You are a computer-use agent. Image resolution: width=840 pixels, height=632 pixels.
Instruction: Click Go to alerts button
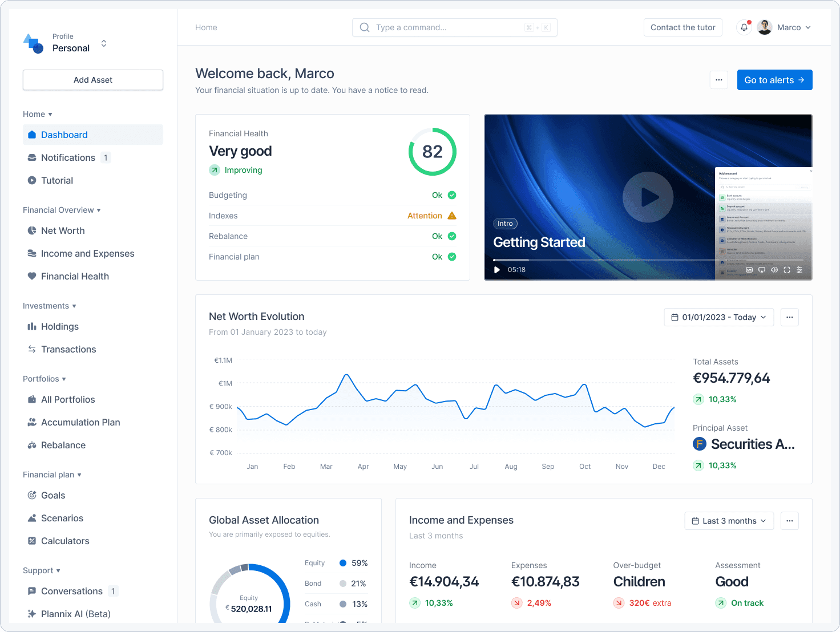tap(775, 80)
